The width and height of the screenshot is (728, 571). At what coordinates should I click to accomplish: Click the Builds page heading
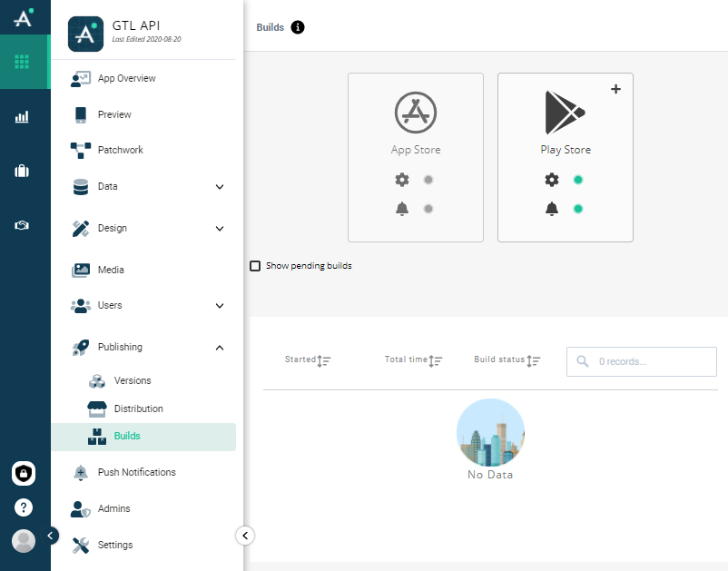point(271,27)
